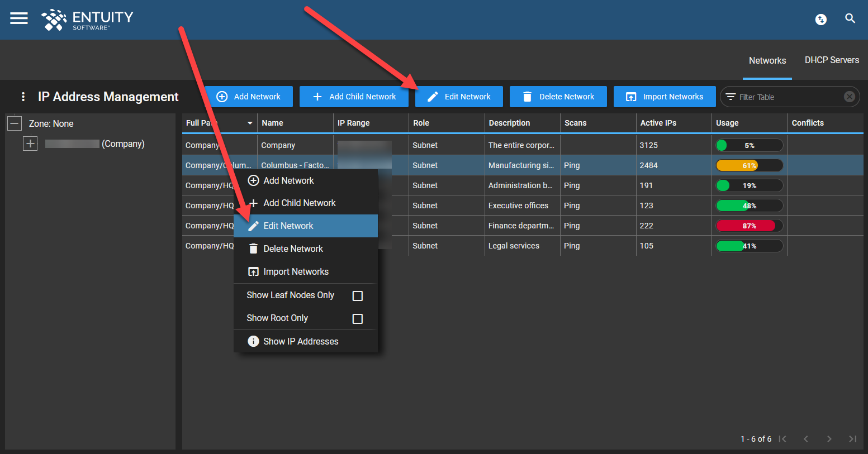Choose Add Network in context menu
The image size is (868, 454).
pyautogui.click(x=306, y=180)
